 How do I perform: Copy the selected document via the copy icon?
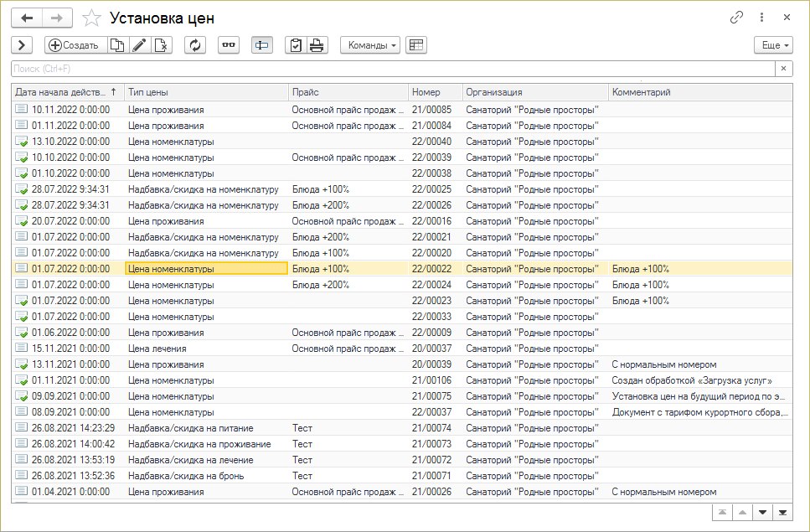click(x=117, y=45)
